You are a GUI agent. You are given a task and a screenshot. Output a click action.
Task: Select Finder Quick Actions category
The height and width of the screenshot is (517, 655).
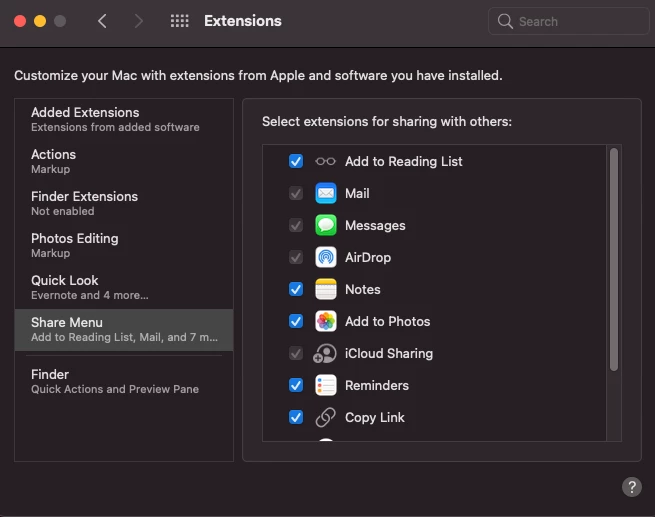pyautogui.click(x=124, y=381)
